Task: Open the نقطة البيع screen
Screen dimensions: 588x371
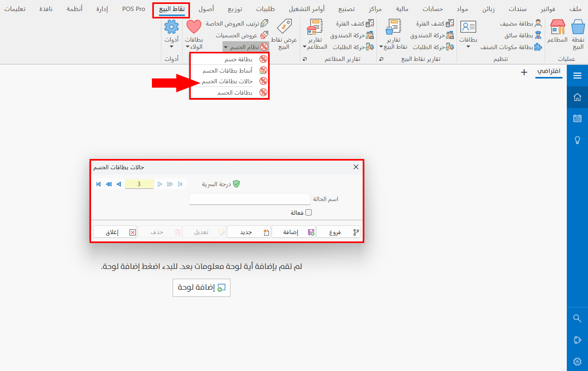Action: tap(577, 33)
